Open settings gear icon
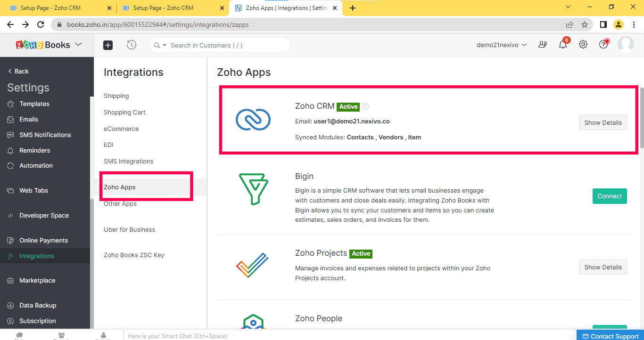This screenshot has width=644, height=340. [583, 45]
